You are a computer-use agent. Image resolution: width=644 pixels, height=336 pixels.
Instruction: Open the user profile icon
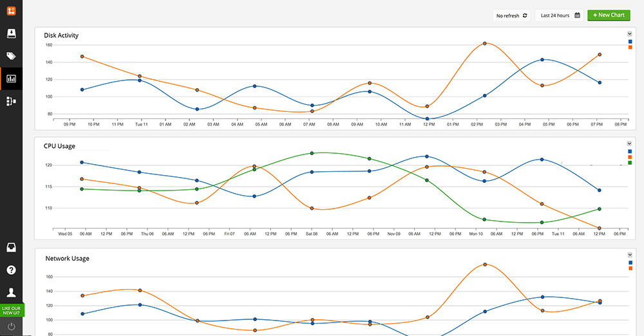click(11, 292)
